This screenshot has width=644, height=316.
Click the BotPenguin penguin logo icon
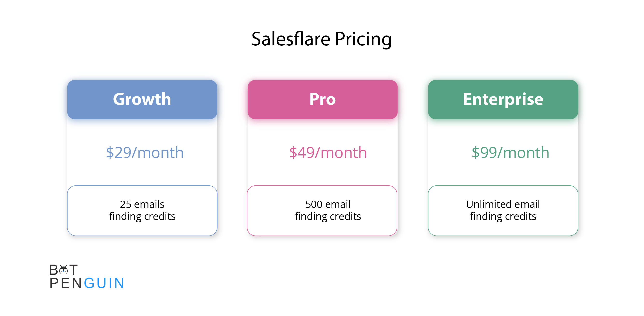point(64,269)
